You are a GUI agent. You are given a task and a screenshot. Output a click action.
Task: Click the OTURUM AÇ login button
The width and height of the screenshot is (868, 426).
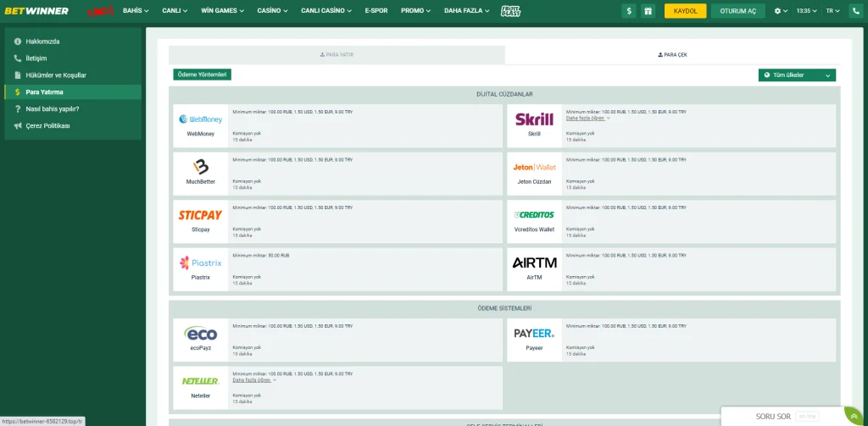pos(738,11)
